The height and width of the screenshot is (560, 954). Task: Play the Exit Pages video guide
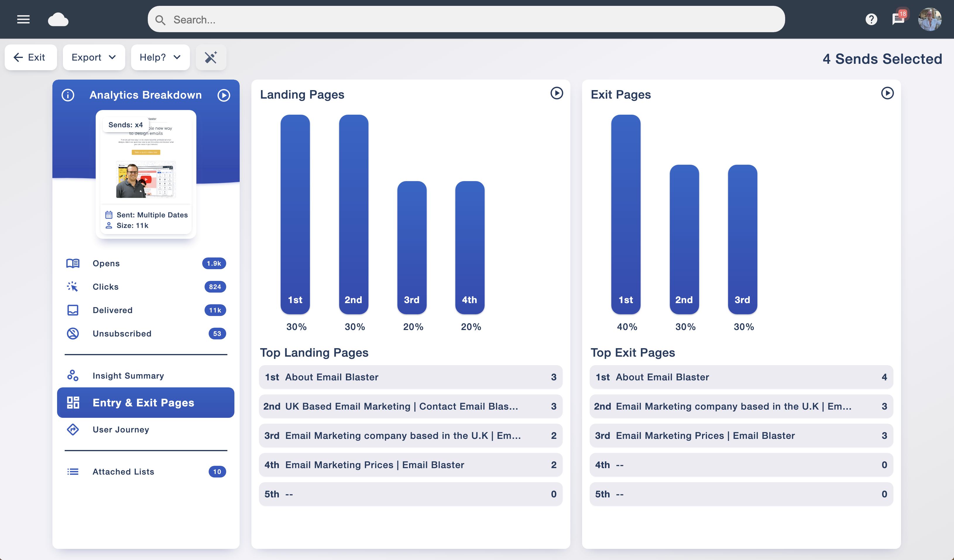(x=887, y=93)
